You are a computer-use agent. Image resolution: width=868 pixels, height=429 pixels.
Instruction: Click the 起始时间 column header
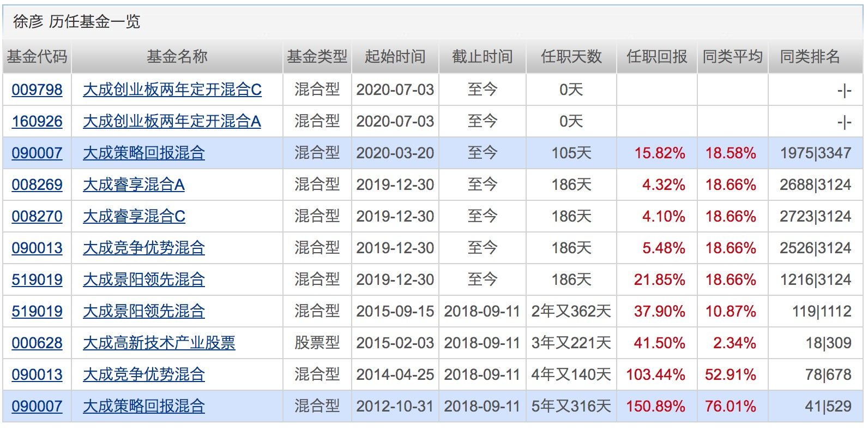click(395, 56)
